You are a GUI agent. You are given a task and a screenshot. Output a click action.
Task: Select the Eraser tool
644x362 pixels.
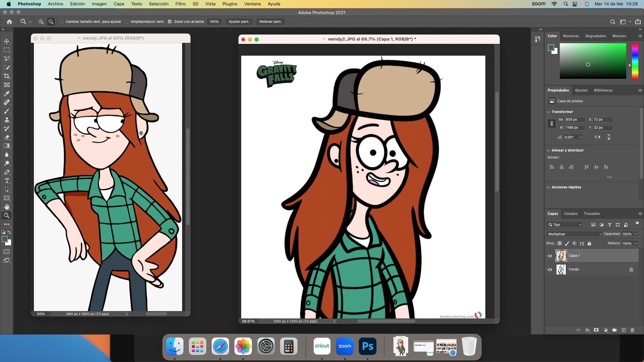(7, 137)
